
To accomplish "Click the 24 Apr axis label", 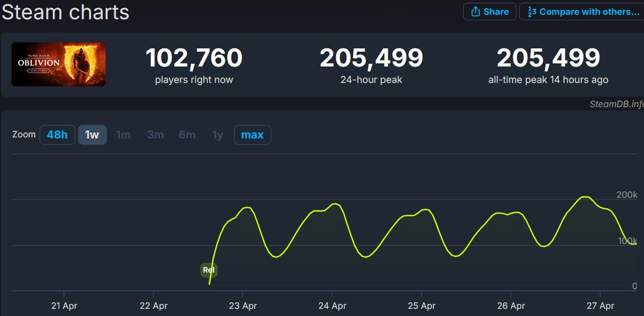I will 332,306.
